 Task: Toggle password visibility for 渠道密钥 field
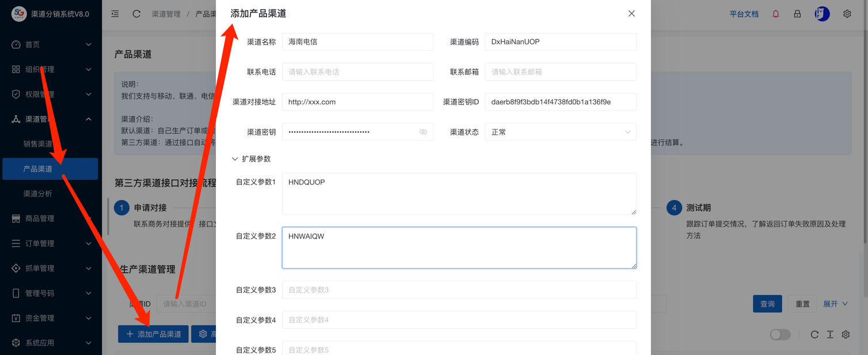tap(422, 131)
